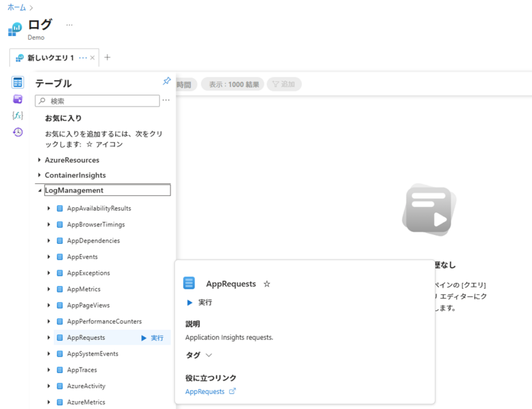Go to ホーム breadcrumb link
The width and height of the screenshot is (532, 409).
(17, 7)
